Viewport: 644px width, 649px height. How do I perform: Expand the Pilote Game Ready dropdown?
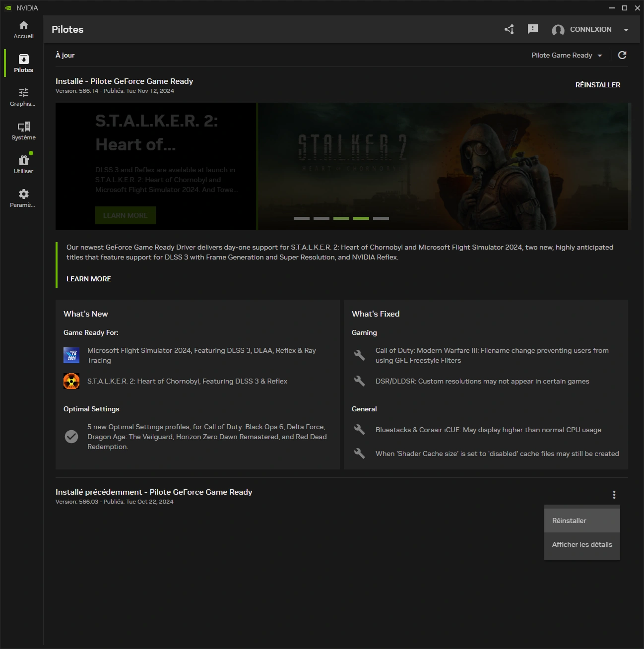[x=567, y=55]
